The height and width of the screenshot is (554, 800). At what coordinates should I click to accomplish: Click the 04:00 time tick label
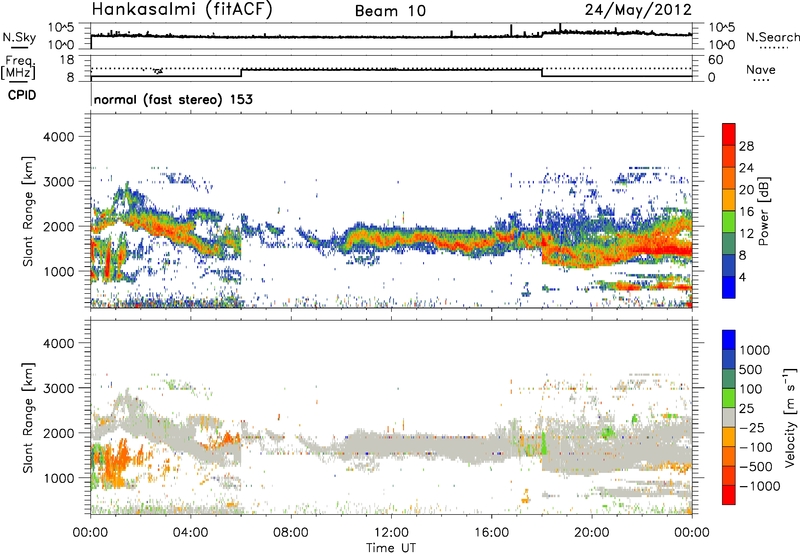tap(191, 533)
